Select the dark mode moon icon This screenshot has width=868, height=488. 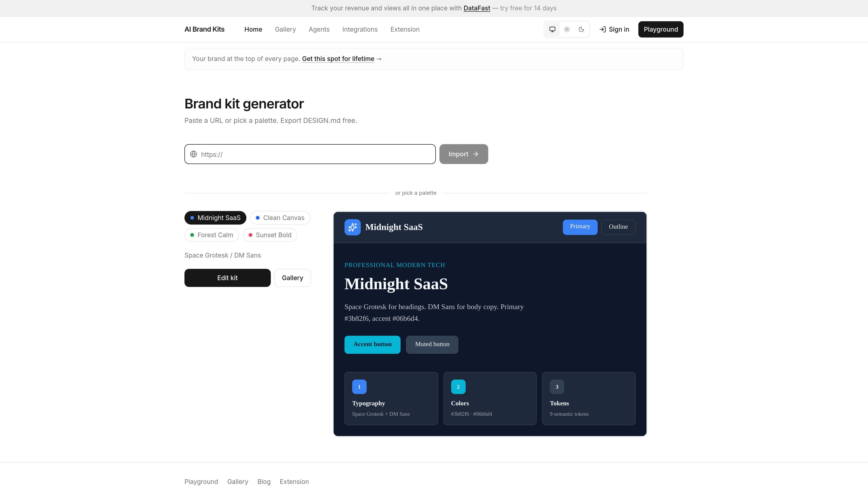581,29
